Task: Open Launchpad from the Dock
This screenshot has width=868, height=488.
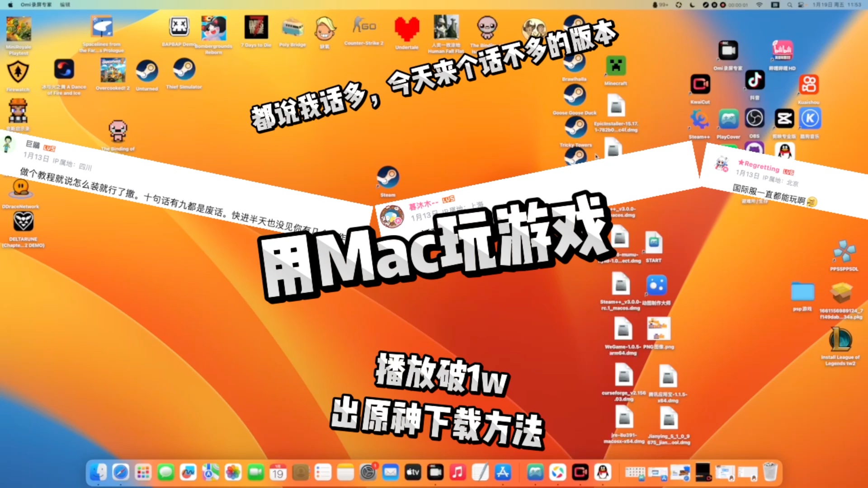Action: [143, 473]
